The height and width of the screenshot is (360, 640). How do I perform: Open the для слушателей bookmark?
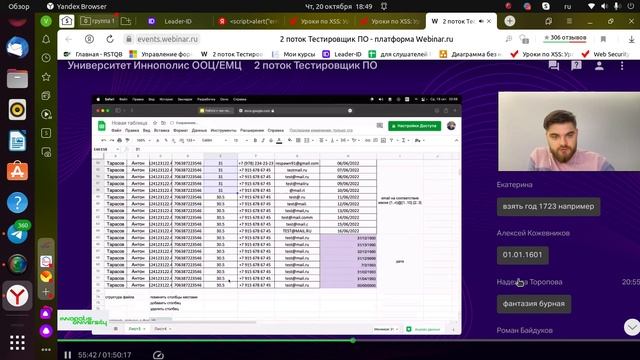[x=400, y=54]
